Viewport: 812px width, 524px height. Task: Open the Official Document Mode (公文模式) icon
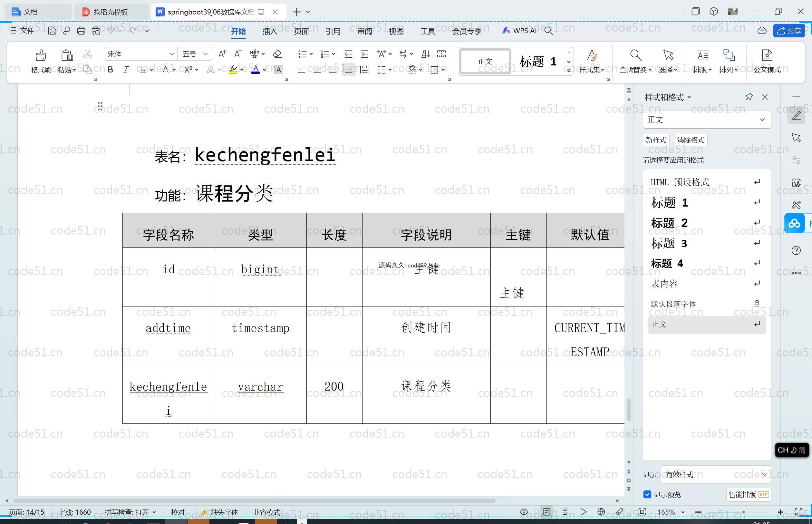point(767,55)
